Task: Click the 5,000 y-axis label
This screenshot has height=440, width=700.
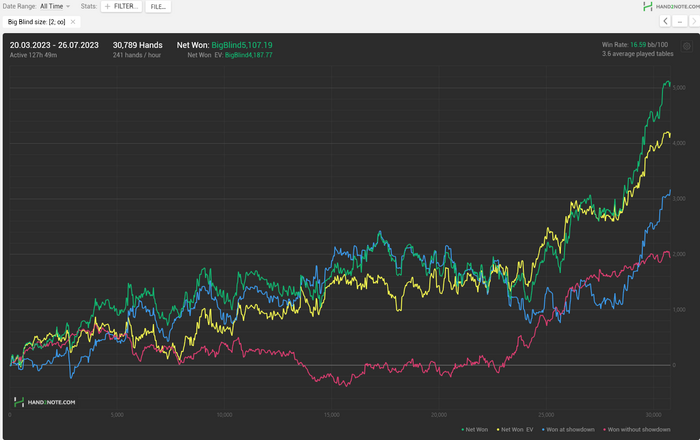Action: (x=679, y=87)
